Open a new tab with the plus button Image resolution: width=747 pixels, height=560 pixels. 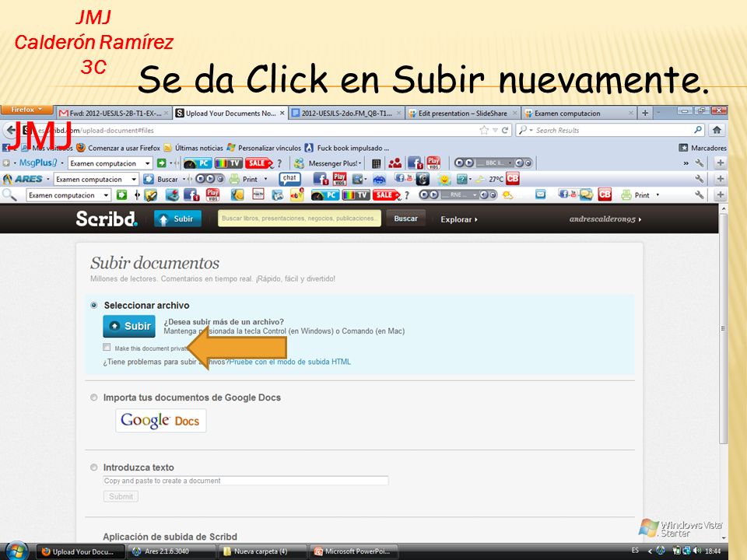[x=645, y=113]
